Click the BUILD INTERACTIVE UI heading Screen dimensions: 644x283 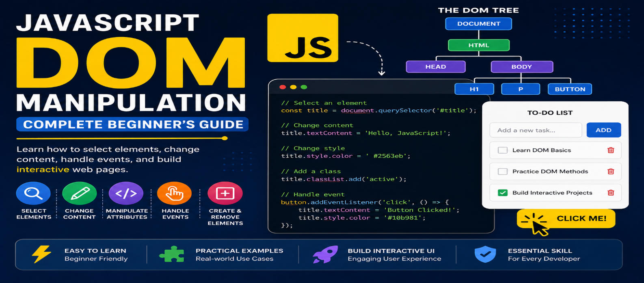pyautogui.click(x=391, y=251)
